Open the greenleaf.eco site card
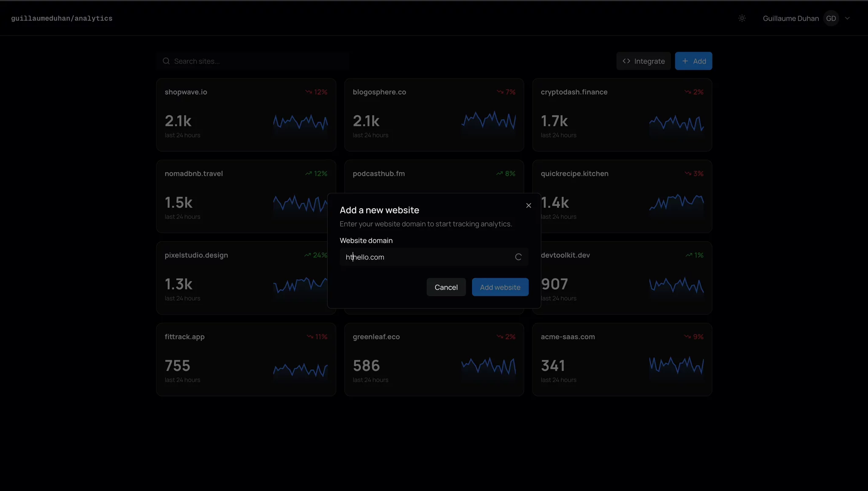868x491 pixels. click(x=434, y=360)
